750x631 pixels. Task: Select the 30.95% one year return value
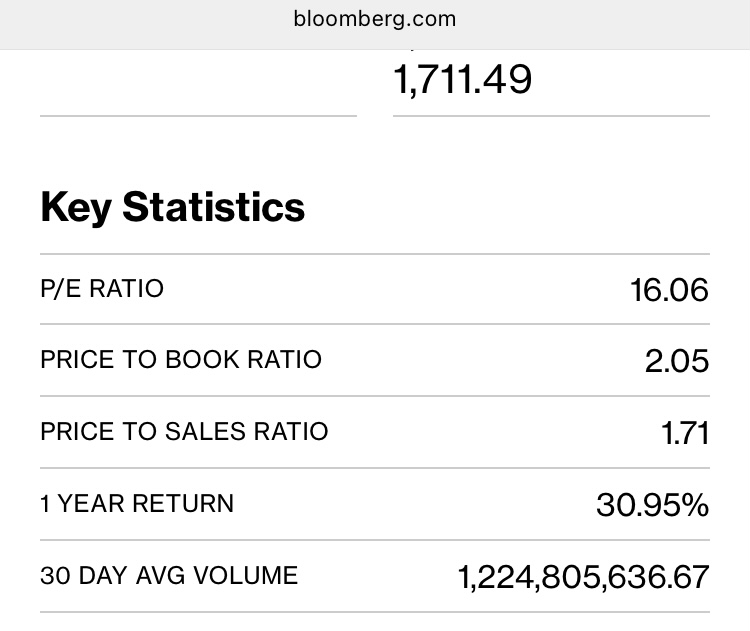tap(652, 505)
